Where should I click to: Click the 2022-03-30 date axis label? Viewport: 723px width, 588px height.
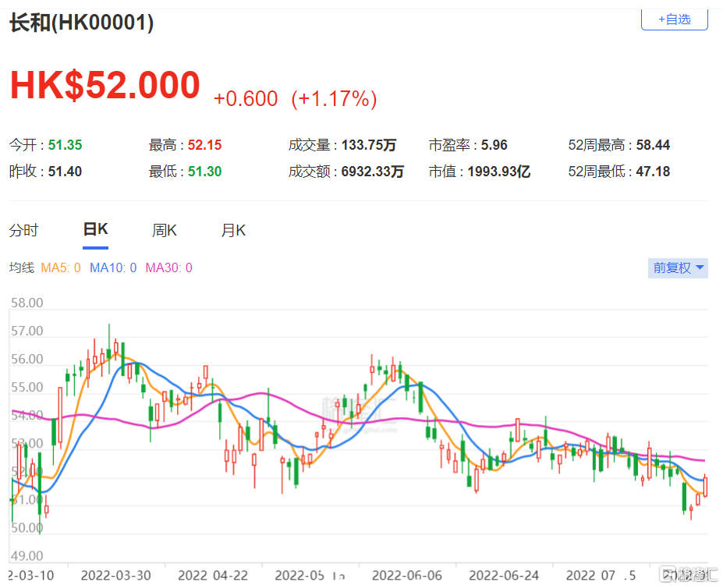click(115, 576)
